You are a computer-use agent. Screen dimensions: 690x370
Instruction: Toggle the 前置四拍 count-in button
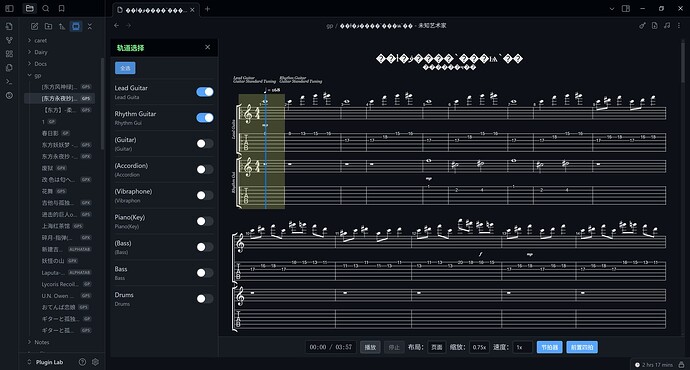tap(582, 347)
